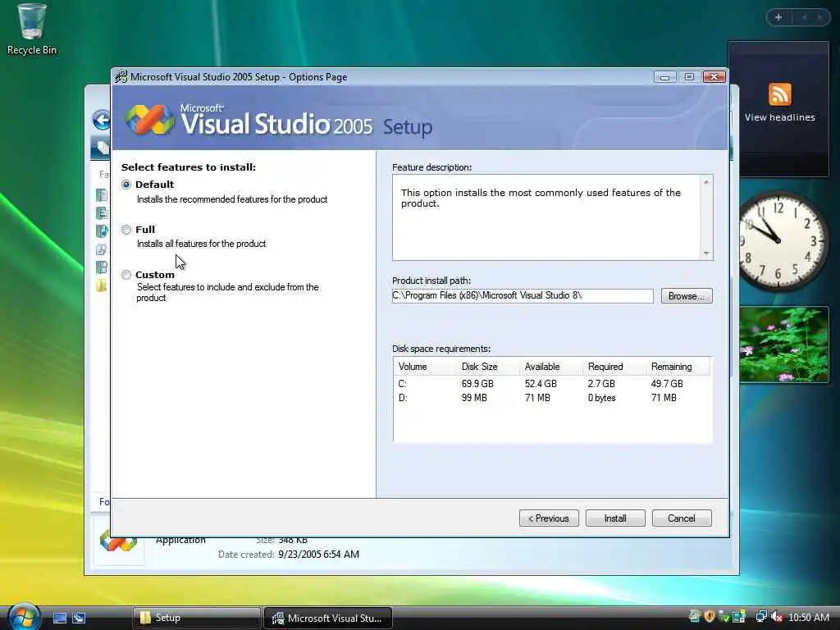The width and height of the screenshot is (840, 630).
Task: Click the Setup window title bar icon
Action: pyautogui.click(x=121, y=76)
